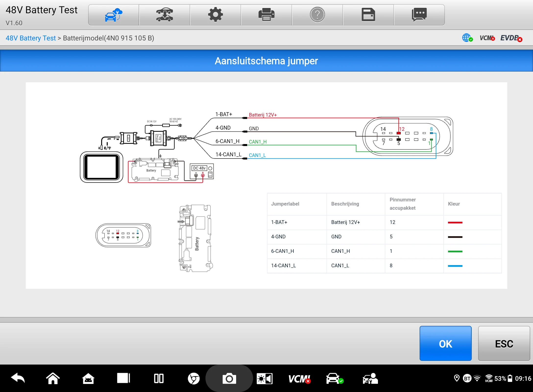Select the Pinnummer accupakket column header
Image resolution: width=533 pixels, height=392 pixels.
click(414, 204)
